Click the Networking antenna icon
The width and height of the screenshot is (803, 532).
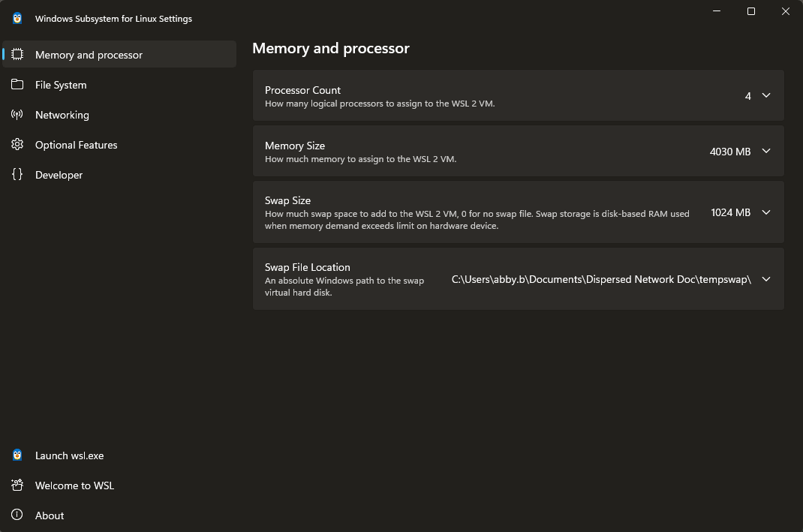(x=17, y=115)
